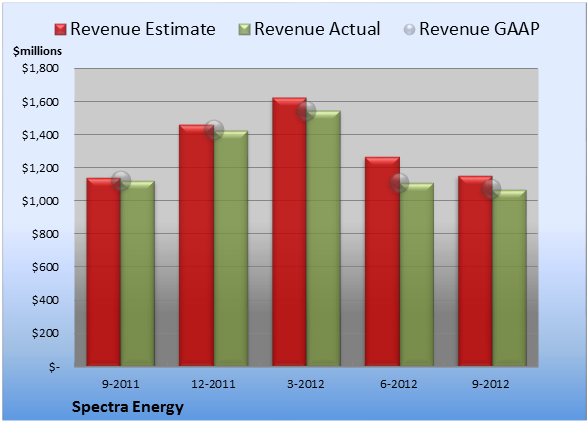Click the $- zero axis value
This screenshot has width=588, height=422.
point(54,366)
